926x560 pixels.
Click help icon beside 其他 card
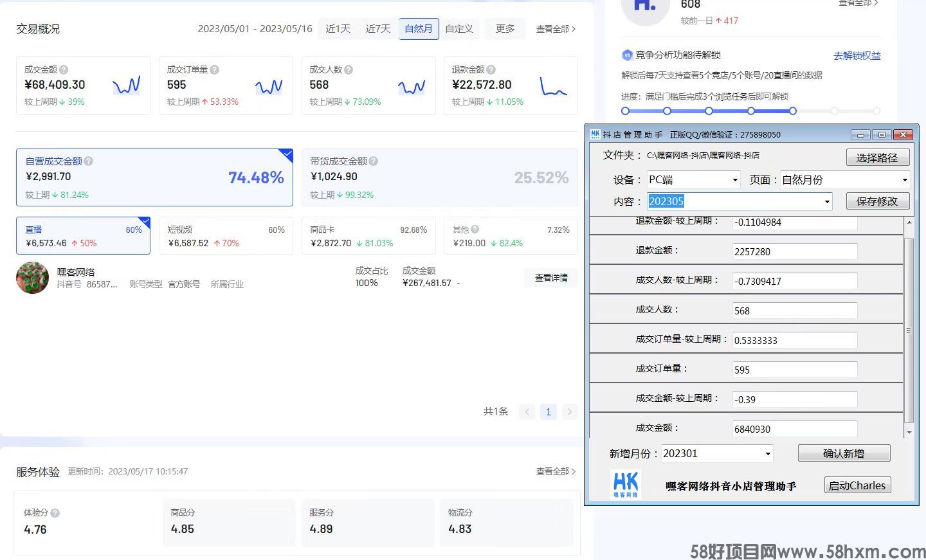coord(475,230)
